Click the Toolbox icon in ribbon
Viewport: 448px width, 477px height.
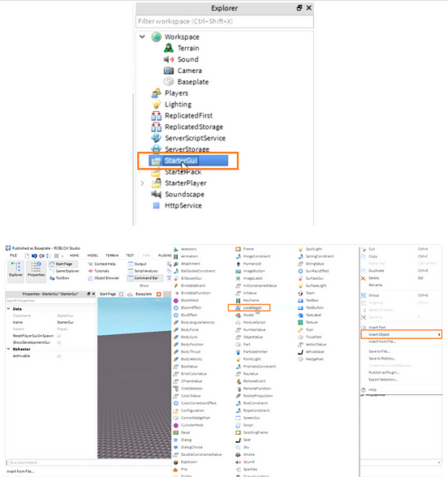(x=52, y=278)
